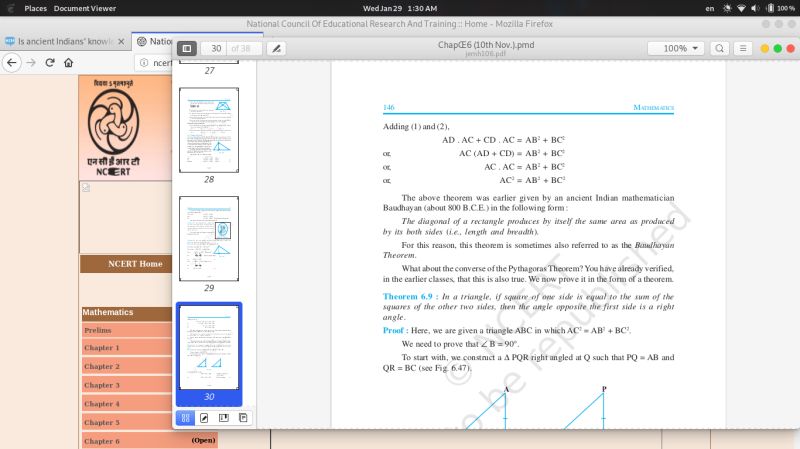Click the (Open) label beside Chapter 6
Image resolution: width=800 pixels, height=449 pixels.
pos(203,440)
